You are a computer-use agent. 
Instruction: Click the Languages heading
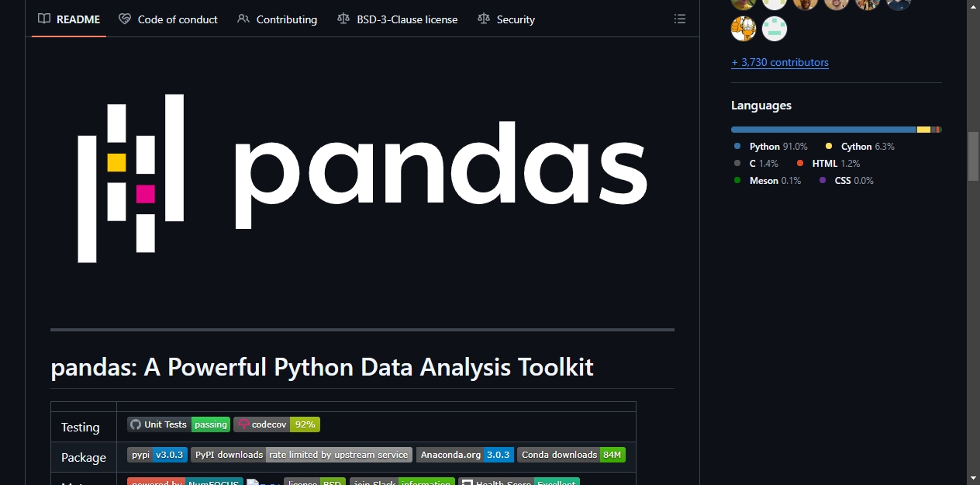point(761,106)
